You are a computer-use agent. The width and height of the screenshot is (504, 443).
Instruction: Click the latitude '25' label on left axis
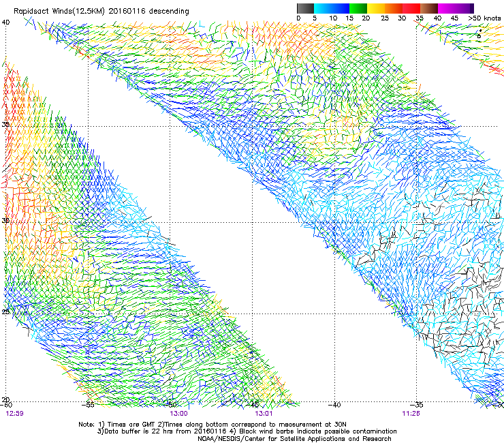5,312
